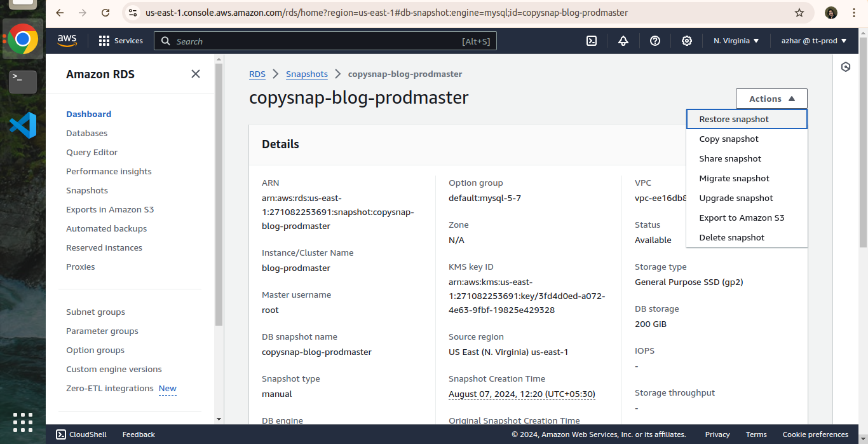Open Cookie preferences in the footer
This screenshot has height=444, width=868.
point(815,434)
